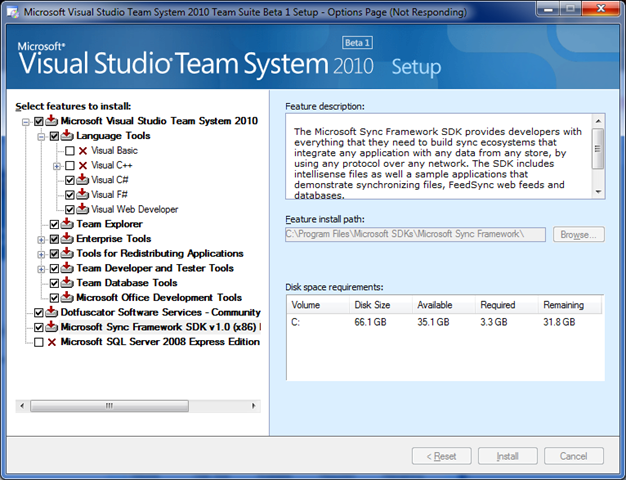Expand the Visual C++ tree node

click(x=57, y=166)
